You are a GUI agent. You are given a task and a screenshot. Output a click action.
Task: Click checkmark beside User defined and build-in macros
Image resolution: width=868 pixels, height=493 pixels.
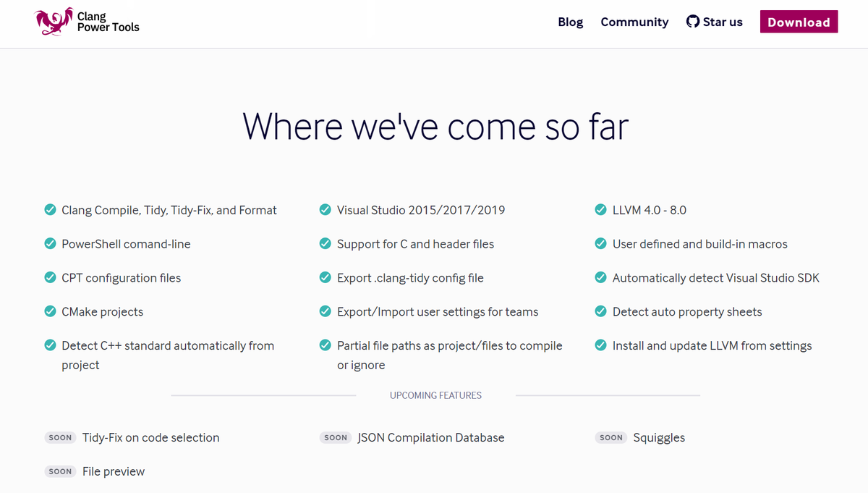click(x=600, y=244)
